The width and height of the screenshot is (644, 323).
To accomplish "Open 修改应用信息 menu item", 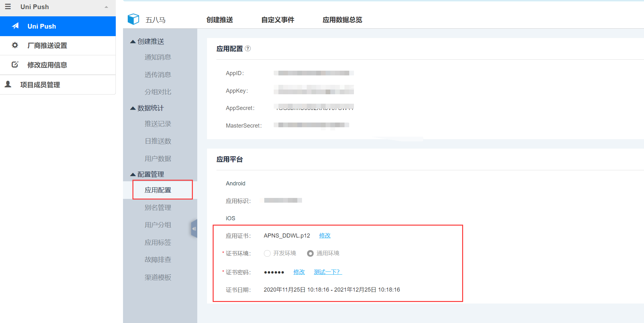I will click(58, 65).
